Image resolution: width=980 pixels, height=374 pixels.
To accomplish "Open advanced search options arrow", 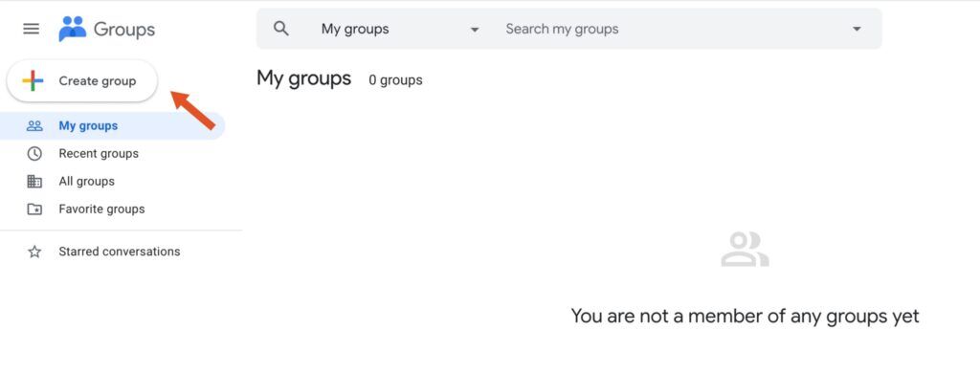I will pyautogui.click(x=857, y=30).
